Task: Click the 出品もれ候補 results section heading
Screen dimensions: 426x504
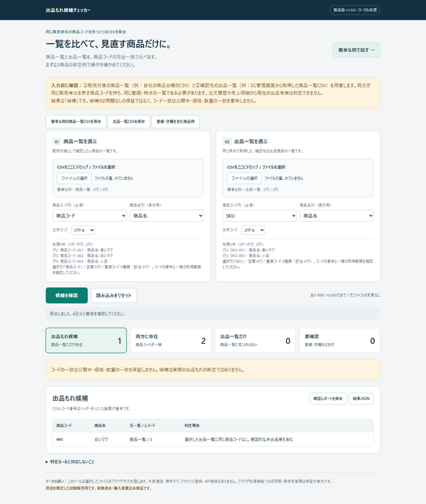Action: (x=70, y=398)
